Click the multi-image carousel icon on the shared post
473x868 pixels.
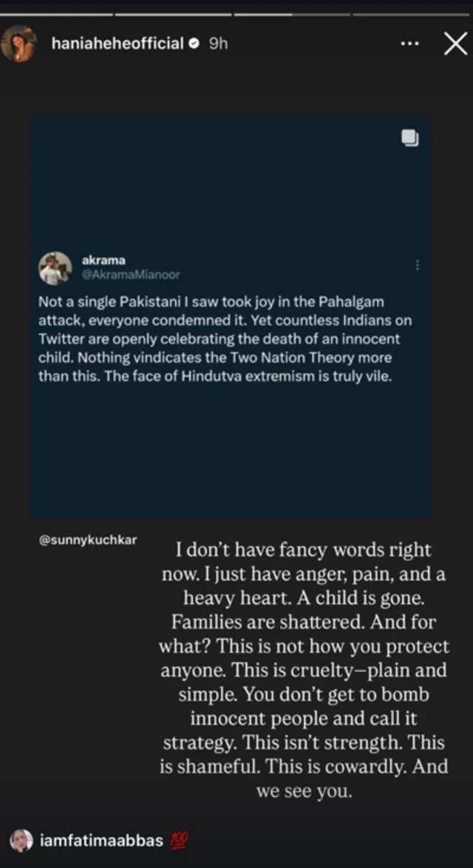click(409, 138)
